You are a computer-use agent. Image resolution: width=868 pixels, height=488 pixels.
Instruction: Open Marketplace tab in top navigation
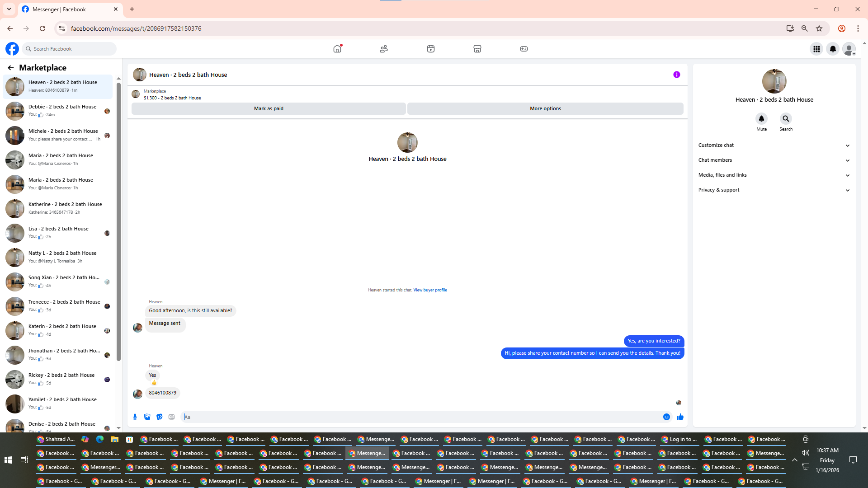pyautogui.click(x=477, y=49)
